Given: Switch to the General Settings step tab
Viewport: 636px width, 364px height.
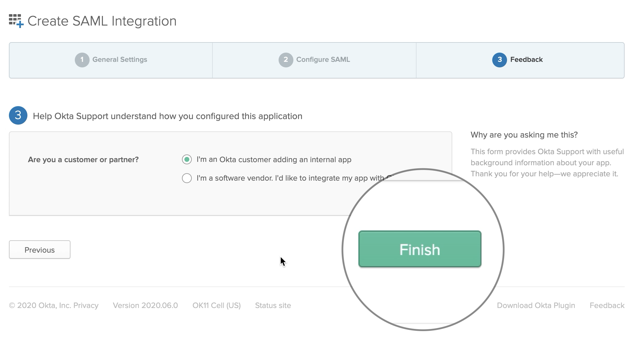Looking at the screenshot, I should (x=120, y=60).
